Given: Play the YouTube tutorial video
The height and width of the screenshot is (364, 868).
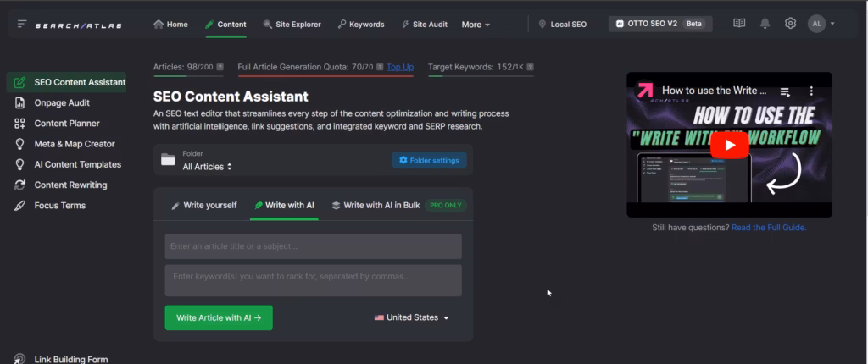Looking at the screenshot, I should (729, 145).
